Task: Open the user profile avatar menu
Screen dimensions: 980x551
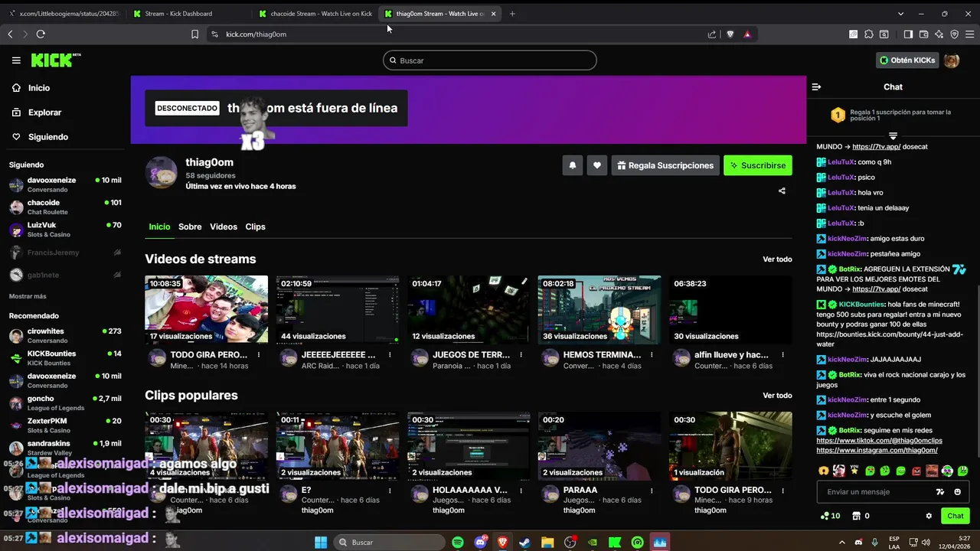Action: click(x=952, y=60)
